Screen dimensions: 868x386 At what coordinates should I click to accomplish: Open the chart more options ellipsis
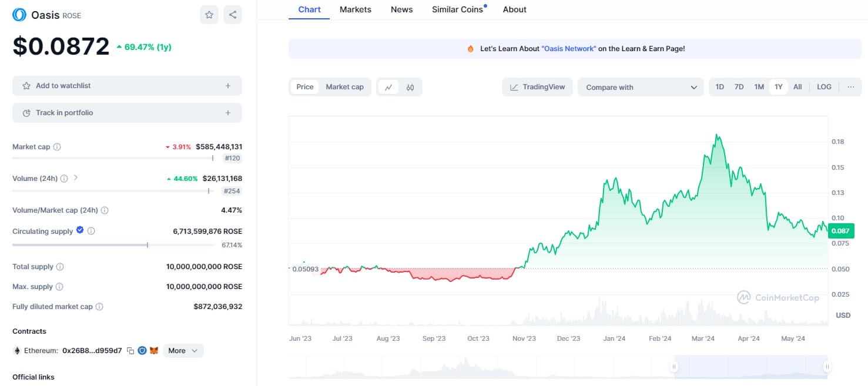pos(850,87)
